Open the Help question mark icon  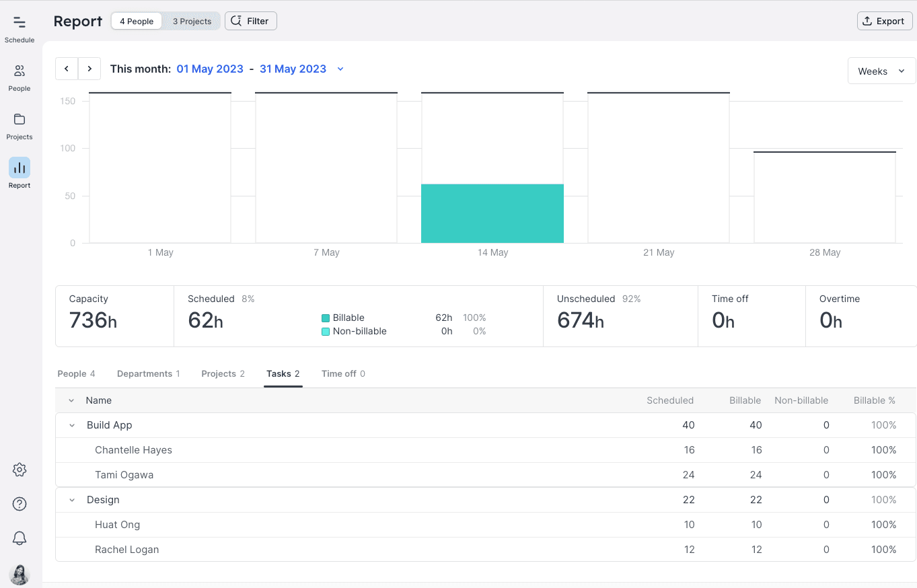(19, 503)
